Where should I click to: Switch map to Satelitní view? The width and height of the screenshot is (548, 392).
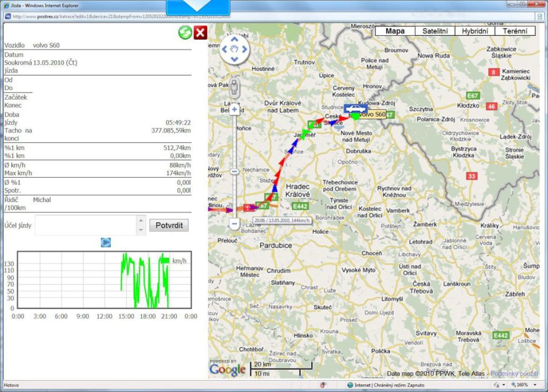[x=435, y=30]
